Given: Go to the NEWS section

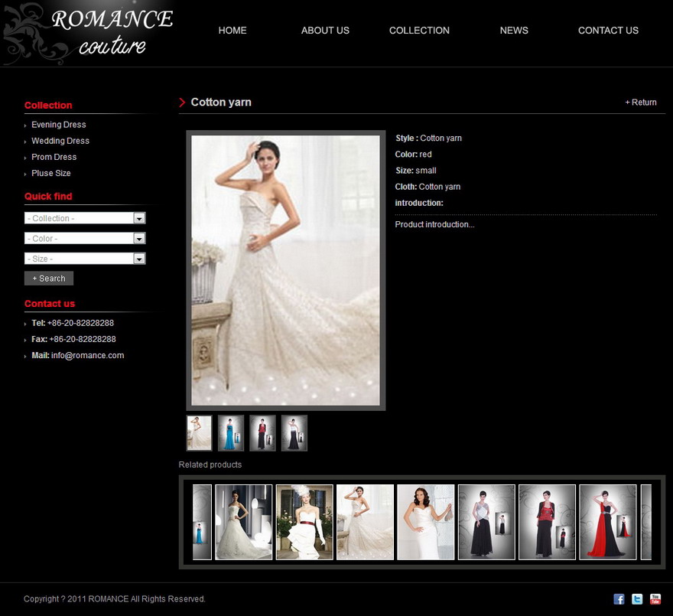Looking at the screenshot, I should coord(514,31).
